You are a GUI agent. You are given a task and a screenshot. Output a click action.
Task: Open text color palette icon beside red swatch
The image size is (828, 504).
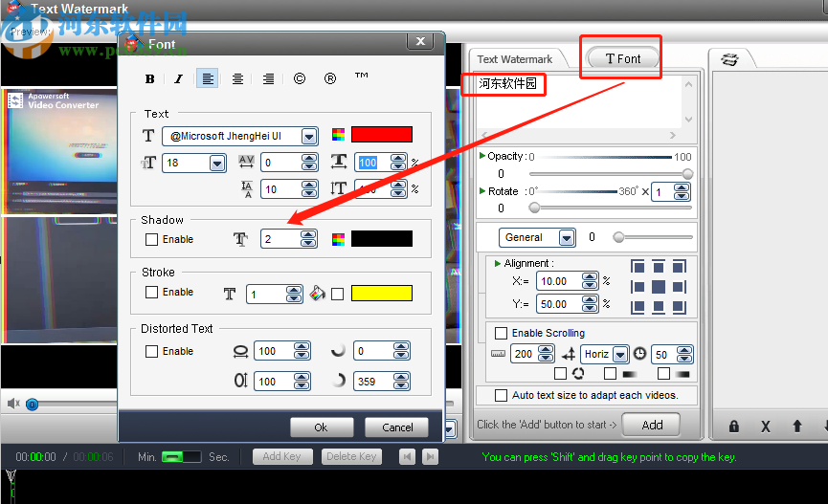pyautogui.click(x=339, y=135)
